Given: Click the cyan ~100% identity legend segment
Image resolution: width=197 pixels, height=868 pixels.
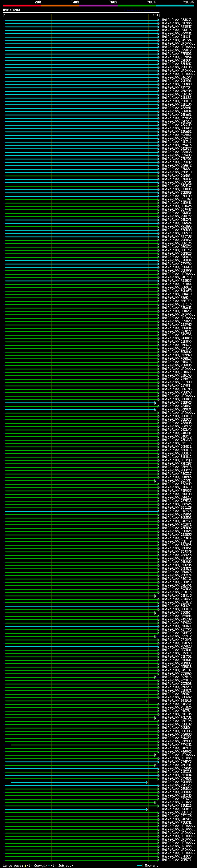Looking at the screenshot, I should (175, 6).
